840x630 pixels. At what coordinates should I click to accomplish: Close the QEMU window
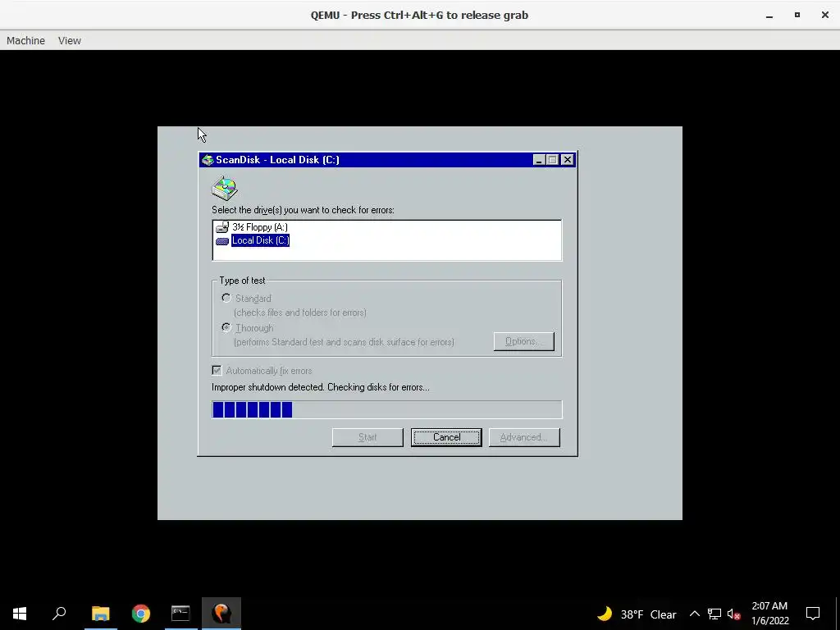point(825,15)
